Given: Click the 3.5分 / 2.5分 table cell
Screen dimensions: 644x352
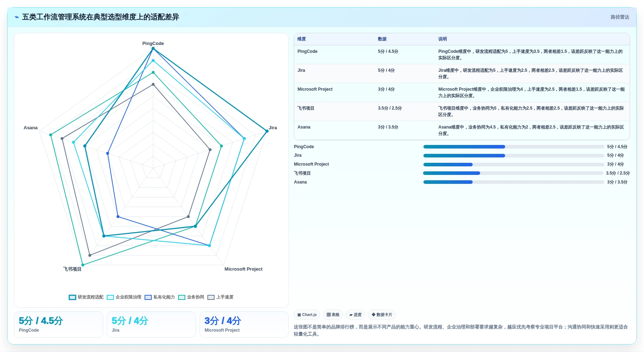Looking at the screenshot, I should click(390, 108).
